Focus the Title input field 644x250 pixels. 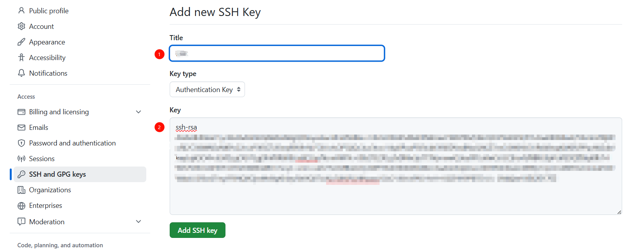[x=277, y=53]
